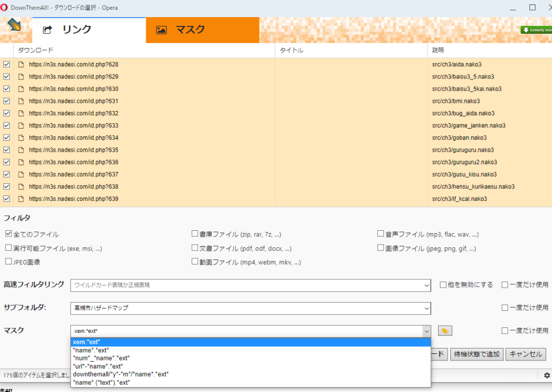
Task: Enable 画像ファイル filter checkbox
Action: (x=381, y=248)
